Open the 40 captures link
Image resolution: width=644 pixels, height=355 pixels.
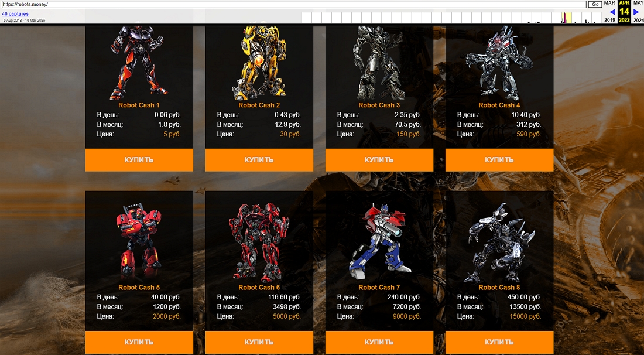[15, 14]
